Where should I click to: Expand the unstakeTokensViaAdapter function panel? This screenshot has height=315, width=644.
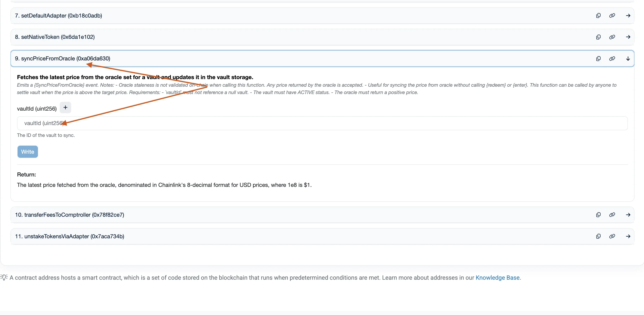click(x=628, y=236)
